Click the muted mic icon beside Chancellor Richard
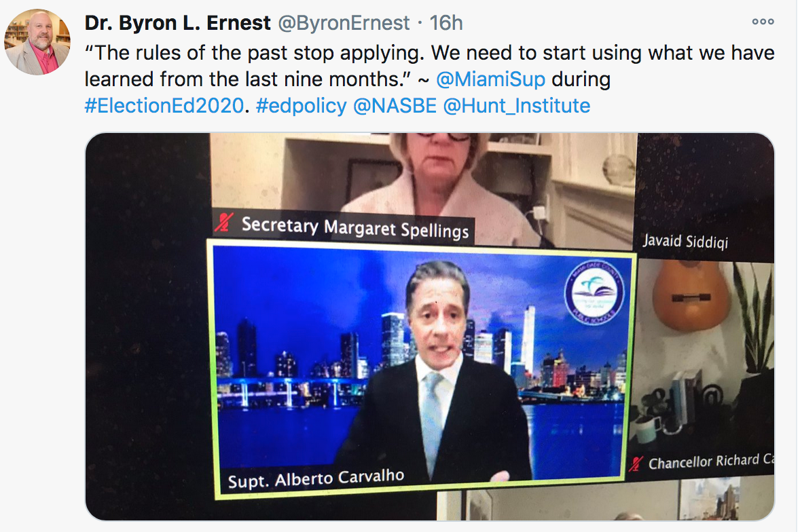800x532 pixels. 636,463
